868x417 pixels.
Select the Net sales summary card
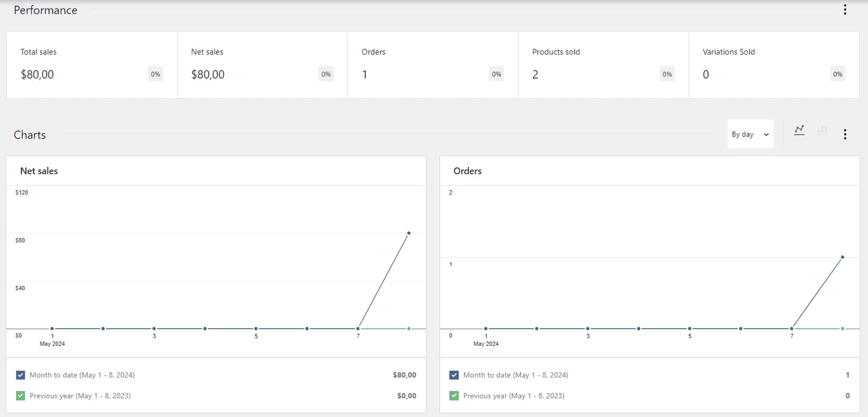262,65
